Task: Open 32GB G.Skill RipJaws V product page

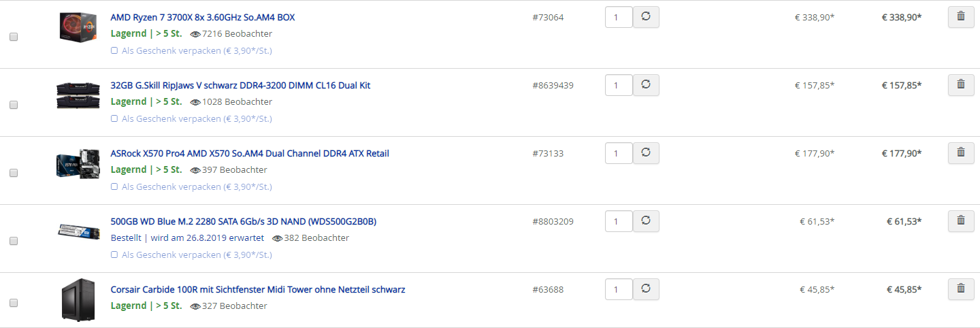Action: [240, 85]
